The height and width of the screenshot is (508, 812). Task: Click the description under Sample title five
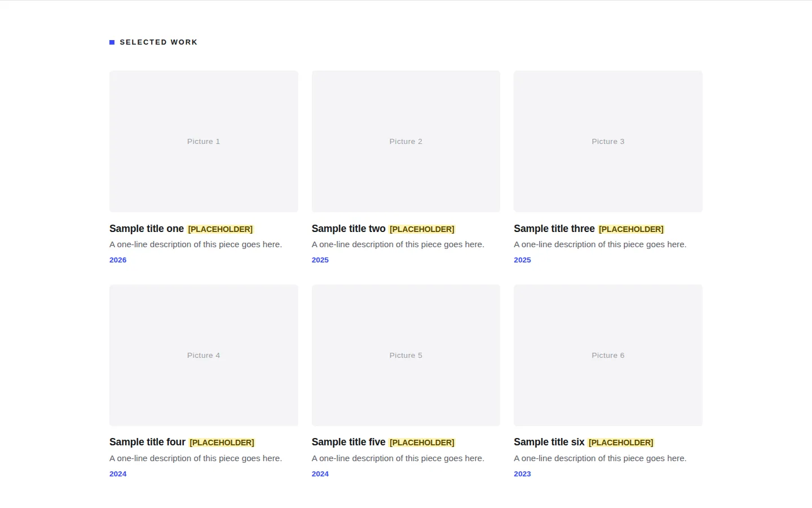[398, 458]
